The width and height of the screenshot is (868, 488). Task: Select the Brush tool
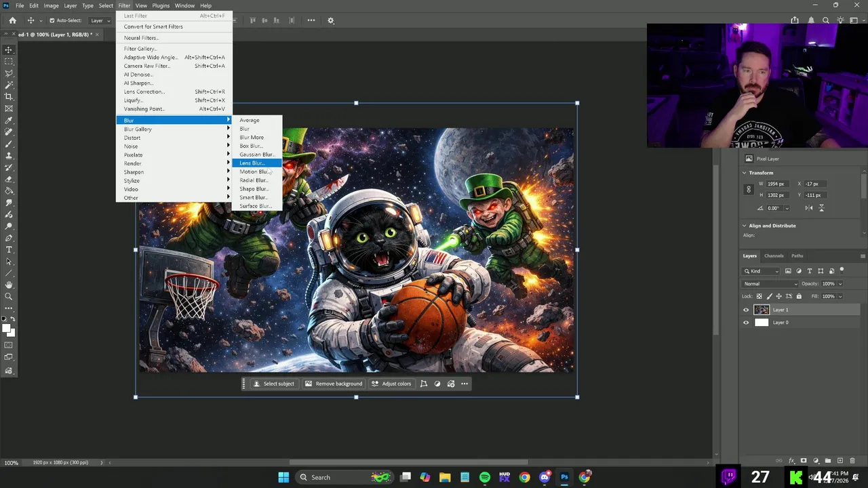[x=9, y=144]
